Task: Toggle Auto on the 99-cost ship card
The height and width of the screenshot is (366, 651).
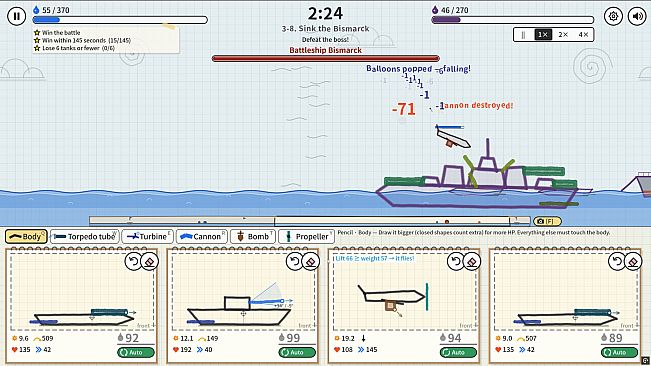Action: click(297, 352)
